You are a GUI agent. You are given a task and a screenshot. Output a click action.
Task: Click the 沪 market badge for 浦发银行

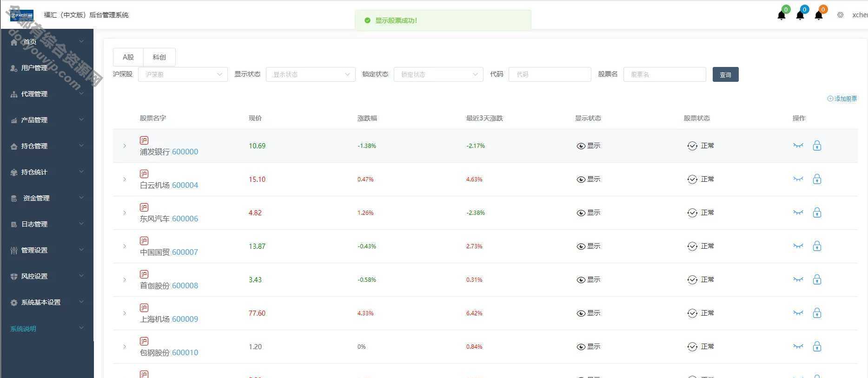coord(144,140)
